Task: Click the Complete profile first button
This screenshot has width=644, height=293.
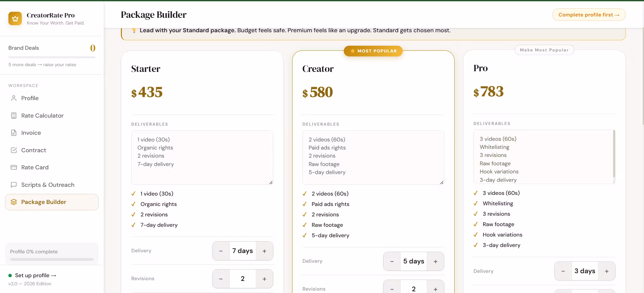Action: pyautogui.click(x=589, y=15)
